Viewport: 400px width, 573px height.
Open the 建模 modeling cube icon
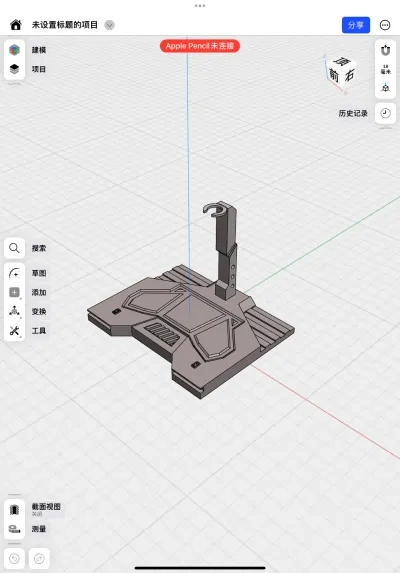pos(14,50)
